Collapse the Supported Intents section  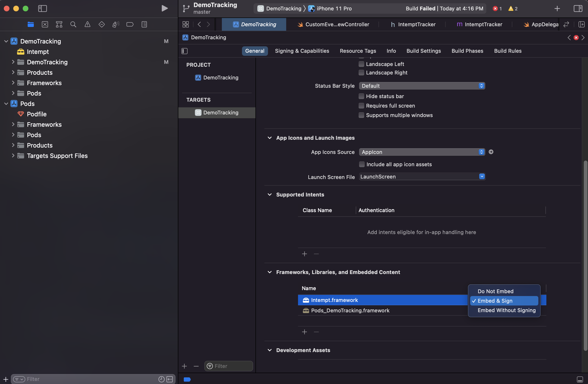[270, 195]
